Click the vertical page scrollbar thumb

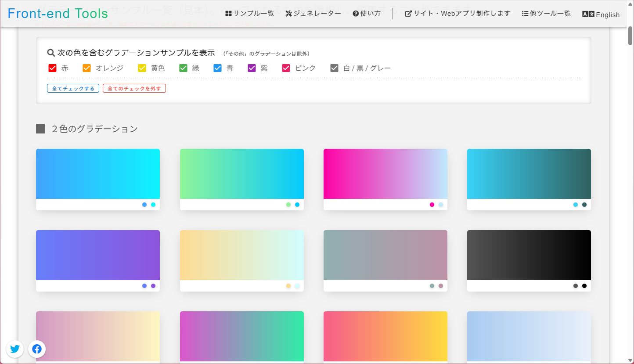click(630, 36)
